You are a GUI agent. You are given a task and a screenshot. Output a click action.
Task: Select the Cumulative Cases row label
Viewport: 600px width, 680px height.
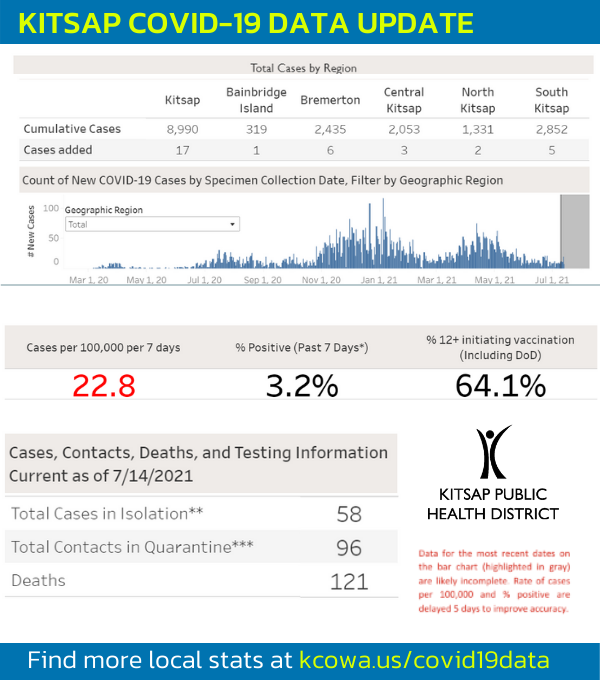coord(71,129)
